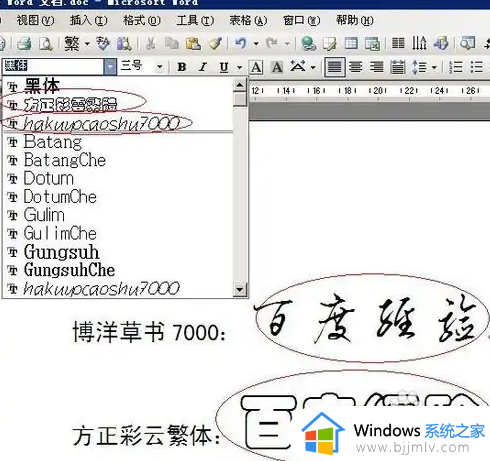Open the Underline style dropdown arrow

[239, 67]
